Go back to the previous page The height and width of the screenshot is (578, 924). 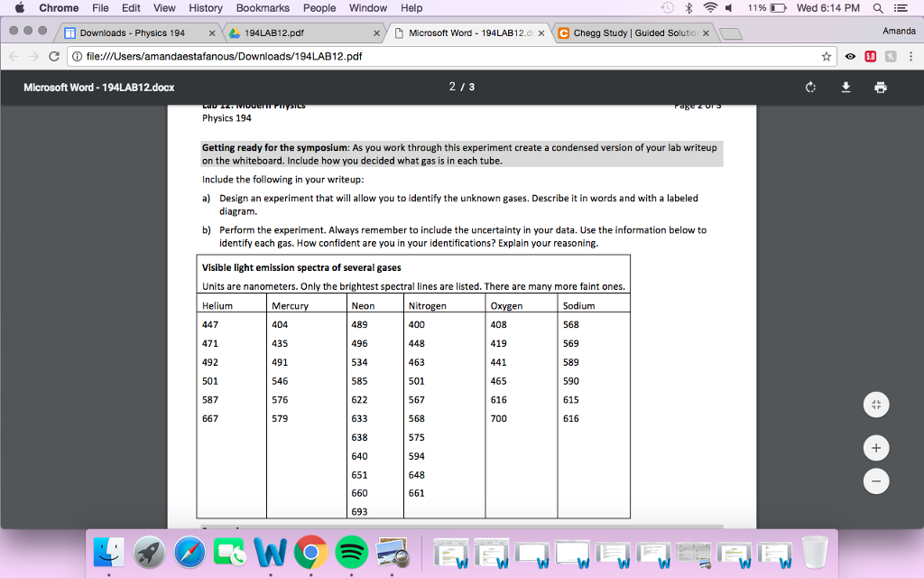click(x=14, y=57)
